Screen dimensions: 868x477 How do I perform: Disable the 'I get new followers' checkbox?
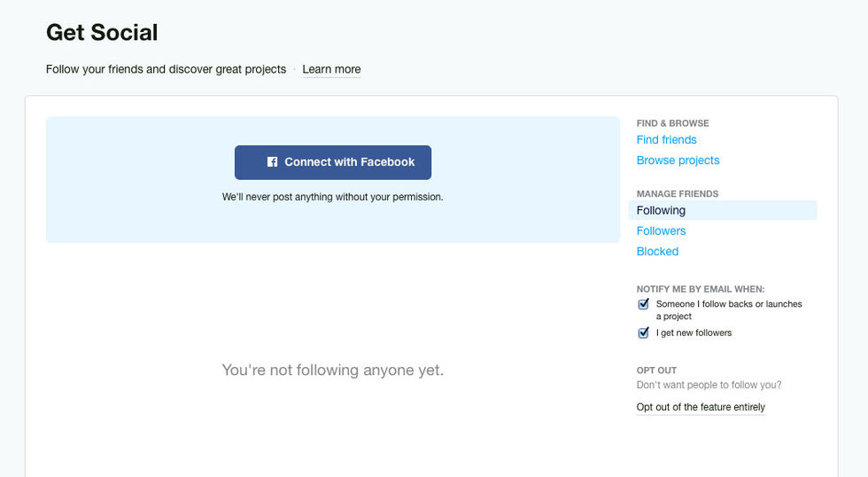pyautogui.click(x=644, y=333)
